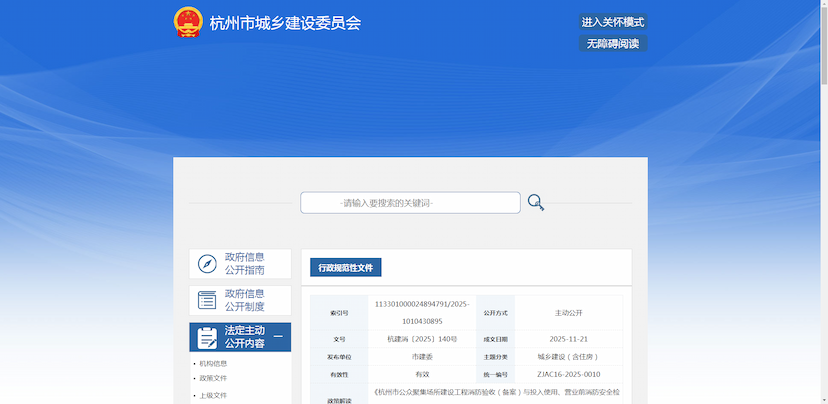Click the 有效性 label cell
Viewport: 828px width, 404px height.
pos(339,374)
